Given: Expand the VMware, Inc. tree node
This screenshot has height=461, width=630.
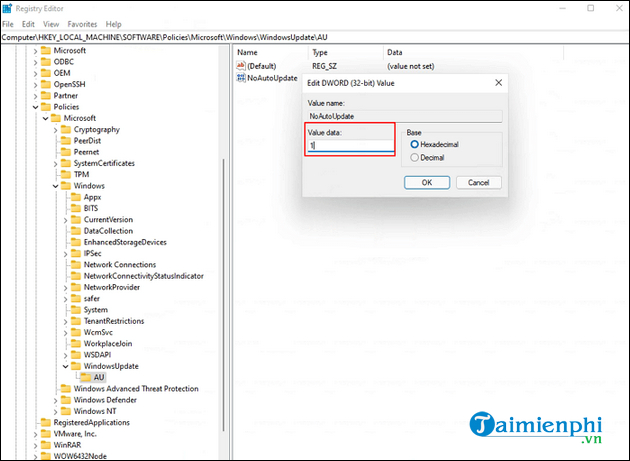Looking at the screenshot, I should click(36, 434).
